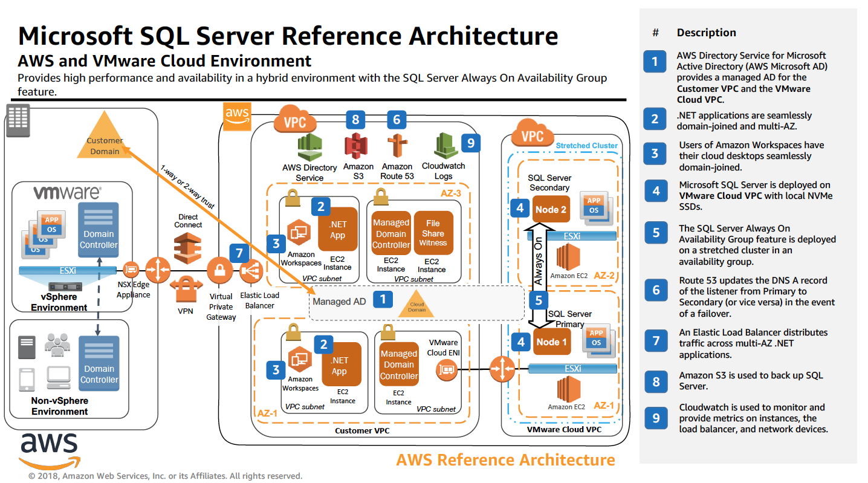Select the 'Description' legend heading
868x483 pixels.
[706, 33]
